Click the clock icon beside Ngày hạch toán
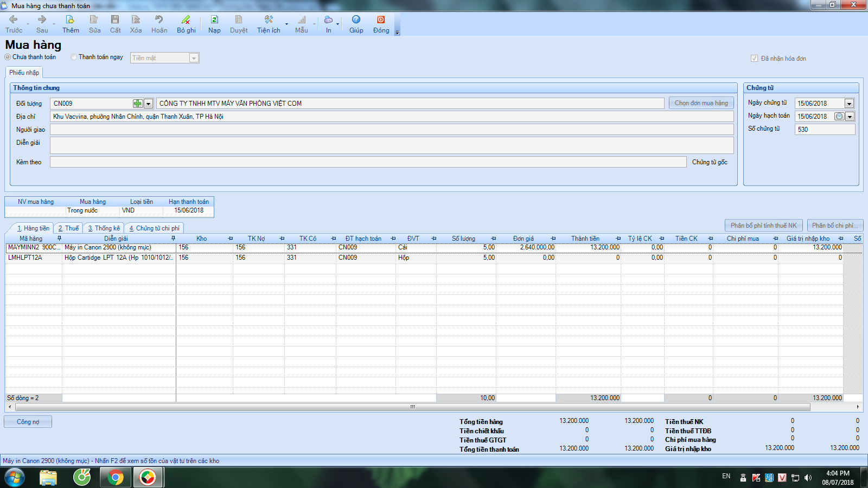Screen dimensions: 868x488 [x=839, y=117]
